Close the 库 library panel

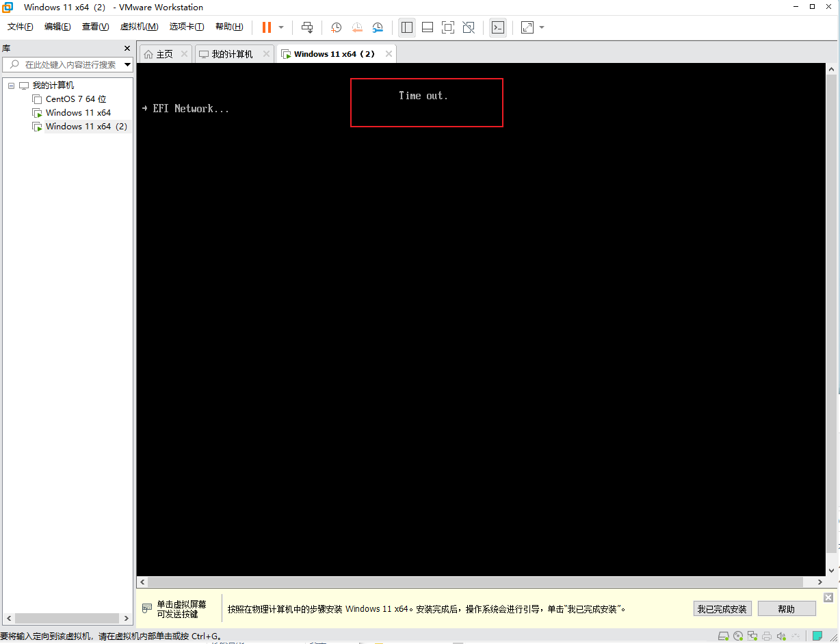click(x=127, y=49)
